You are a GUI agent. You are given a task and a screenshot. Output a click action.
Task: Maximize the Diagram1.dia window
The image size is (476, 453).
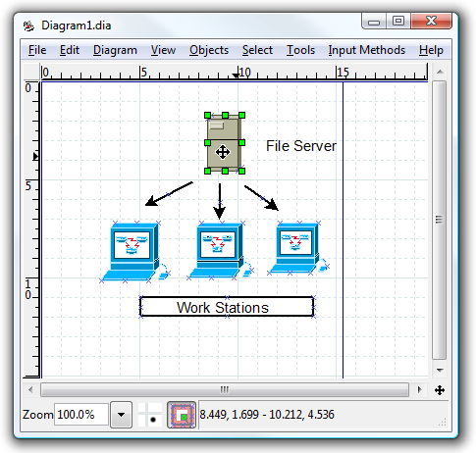pyautogui.click(x=398, y=21)
